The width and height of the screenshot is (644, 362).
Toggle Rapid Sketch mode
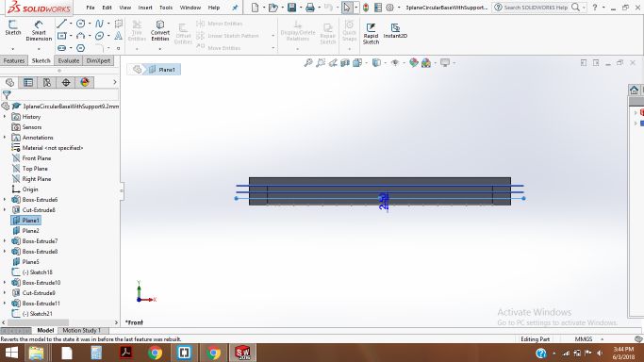coord(371,33)
